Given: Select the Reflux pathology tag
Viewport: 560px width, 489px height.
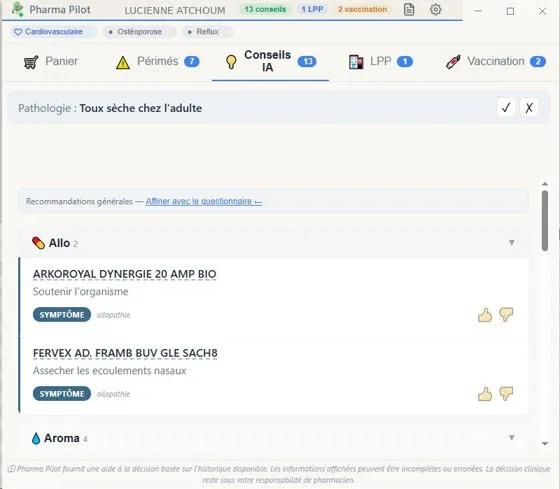Looking at the screenshot, I should [x=207, y=32].
